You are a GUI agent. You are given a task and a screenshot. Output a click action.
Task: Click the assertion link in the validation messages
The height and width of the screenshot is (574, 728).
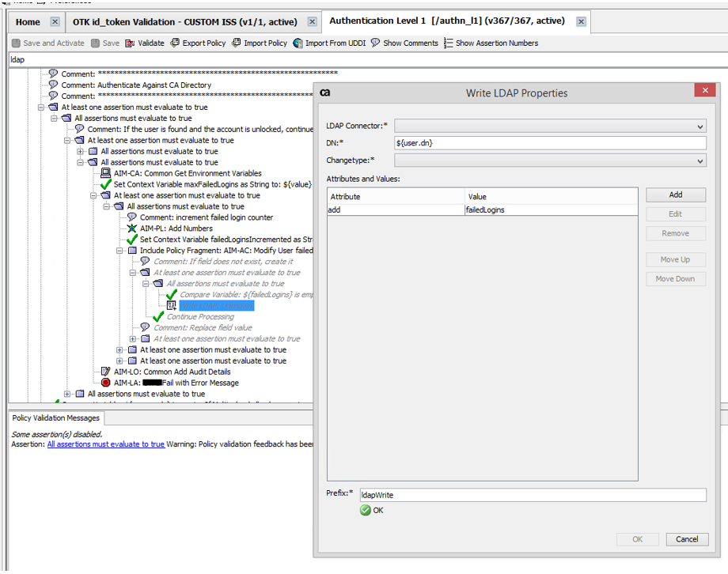tap(105, 444)
